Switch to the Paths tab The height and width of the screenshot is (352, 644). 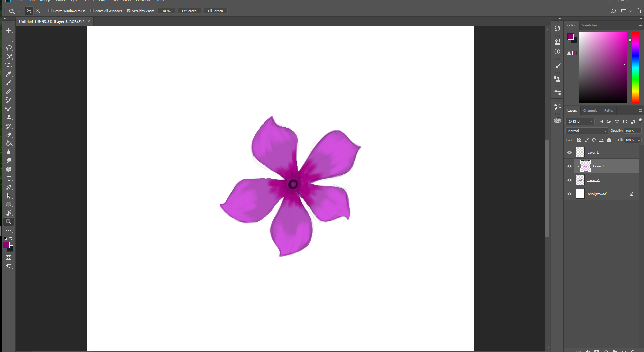tap(608, 110)
